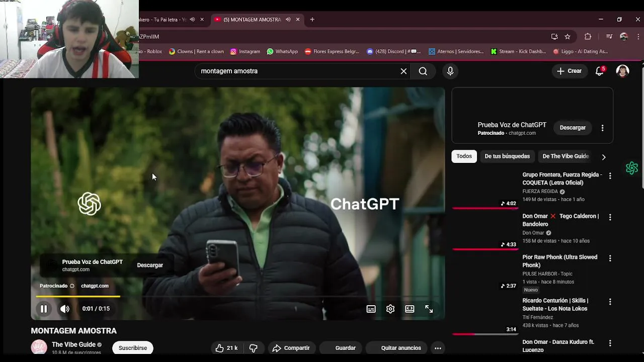This screenshot has height=362, width=644.
Task: Open the Don Omar Bandolero video
Action: tap(560, 220)
